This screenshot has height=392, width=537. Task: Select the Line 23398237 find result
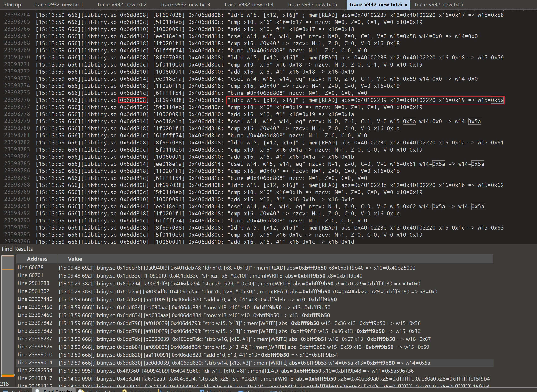[x=255, y=339]
